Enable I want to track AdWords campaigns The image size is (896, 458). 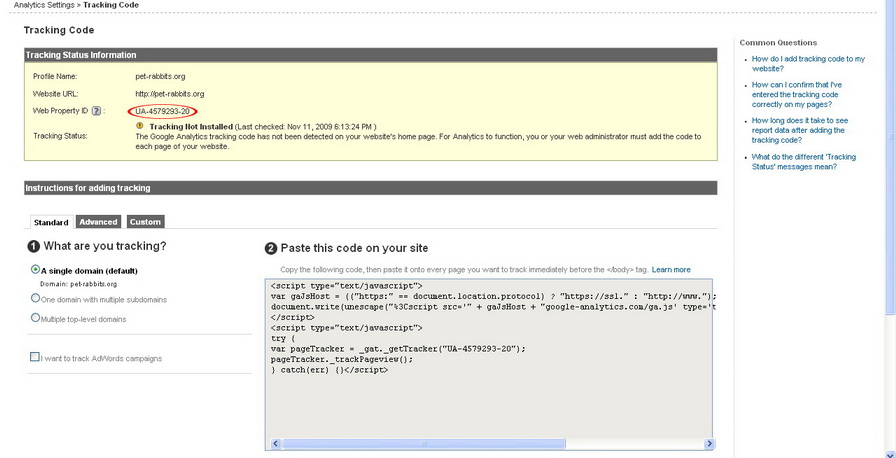click(x=35, y=357)
